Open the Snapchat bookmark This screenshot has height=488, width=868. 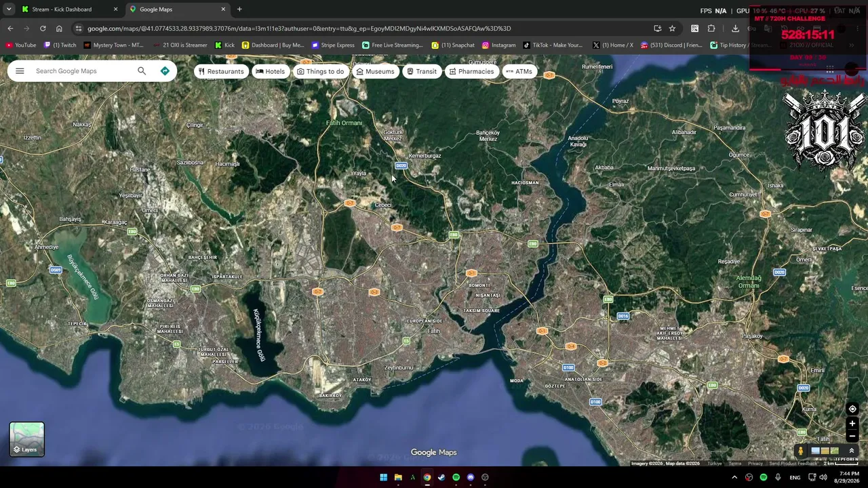pyautogui.click(x=453, y=45)
